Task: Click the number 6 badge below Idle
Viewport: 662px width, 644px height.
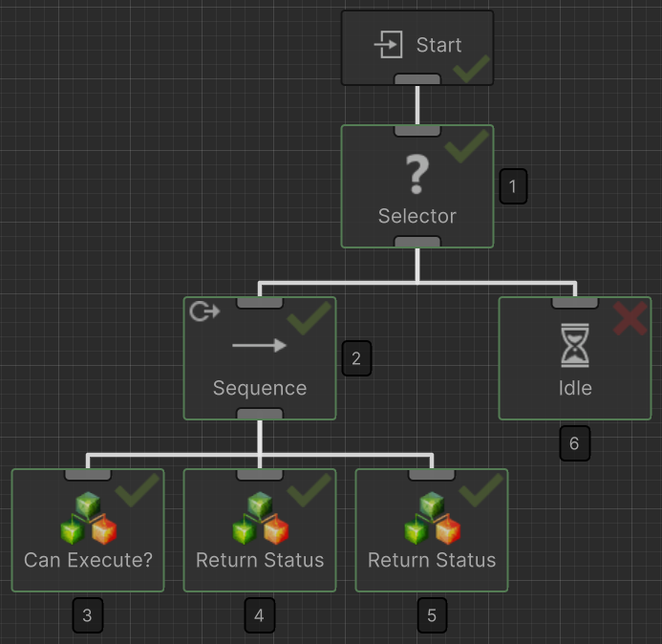Action: point(574,443)
